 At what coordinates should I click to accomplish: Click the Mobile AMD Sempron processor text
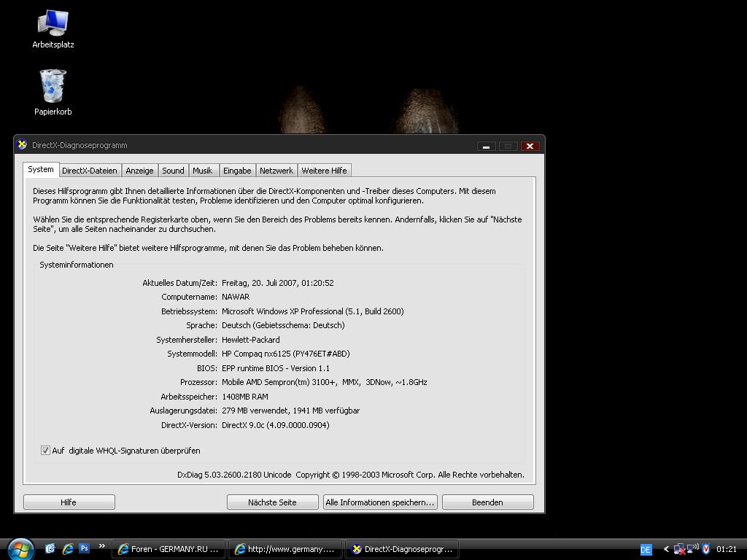[325, 382]
